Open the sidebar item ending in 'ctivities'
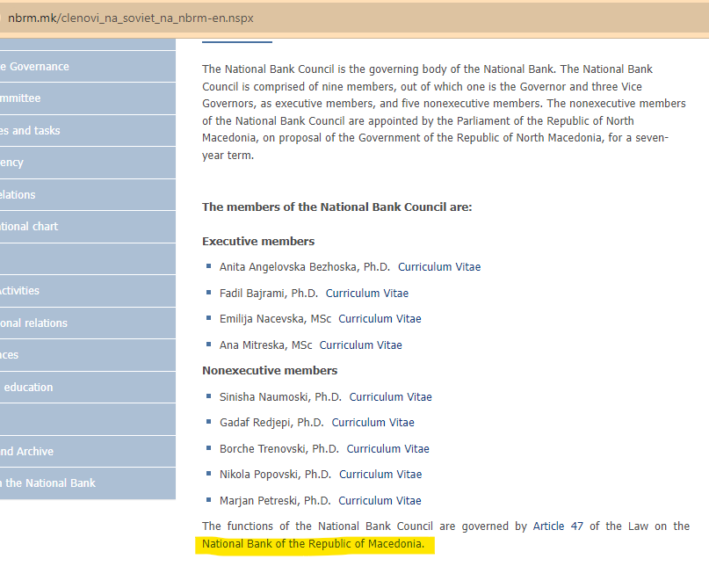Viewport: 709px width, 588px height. tap(88, 291)
